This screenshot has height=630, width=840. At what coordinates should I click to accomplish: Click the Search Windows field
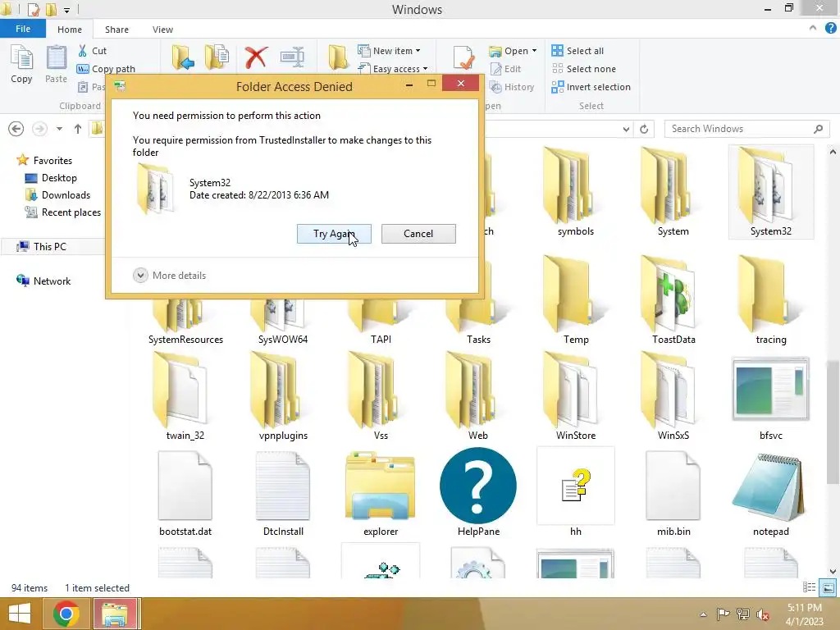pos(746,129)
